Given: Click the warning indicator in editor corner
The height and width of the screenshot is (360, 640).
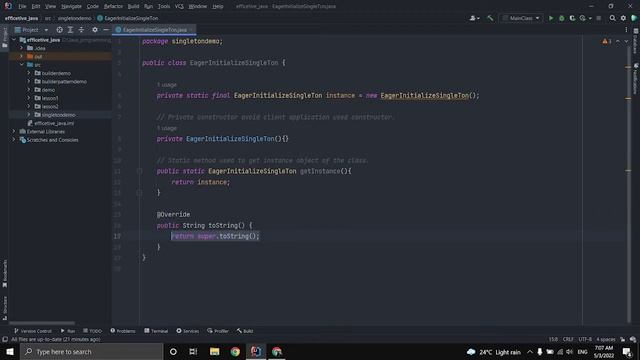Looking at the screenshot, I should coord(607,41).
